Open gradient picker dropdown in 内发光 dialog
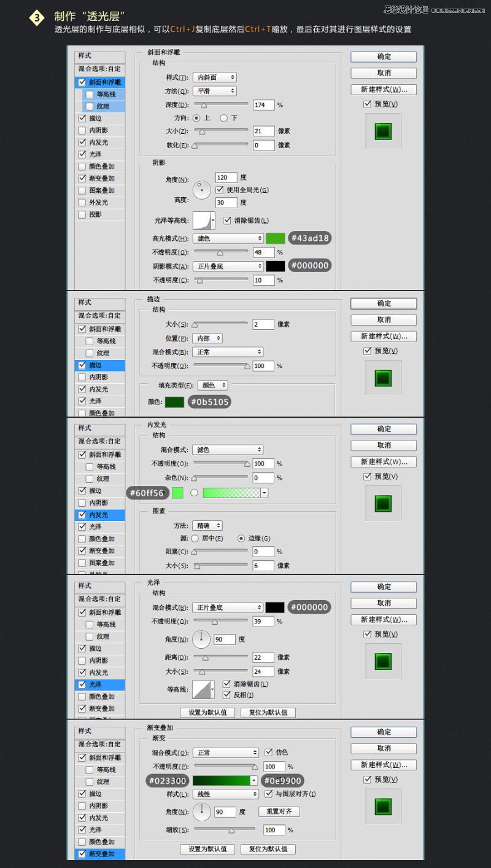Screen dimensions: 491x868 pyautogui.click(x=265, y=493)
